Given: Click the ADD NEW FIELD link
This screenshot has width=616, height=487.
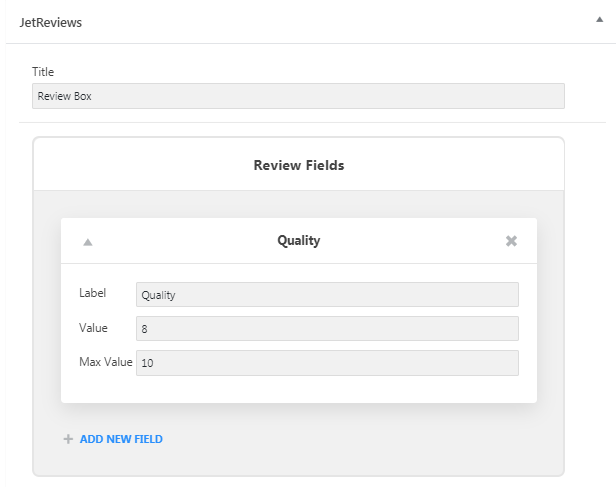Looking at the screenshot, I should [x=121, y=439].
